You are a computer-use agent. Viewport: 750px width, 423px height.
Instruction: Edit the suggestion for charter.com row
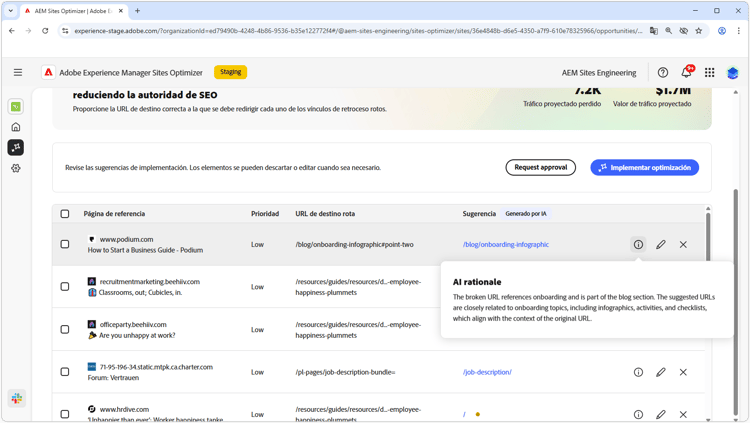[x=661, y=372]
